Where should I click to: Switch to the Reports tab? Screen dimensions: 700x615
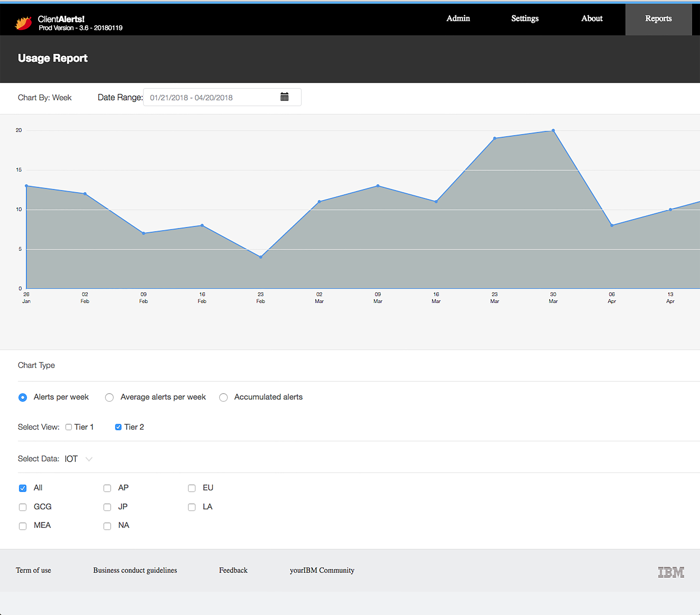(x=658, y=18)
